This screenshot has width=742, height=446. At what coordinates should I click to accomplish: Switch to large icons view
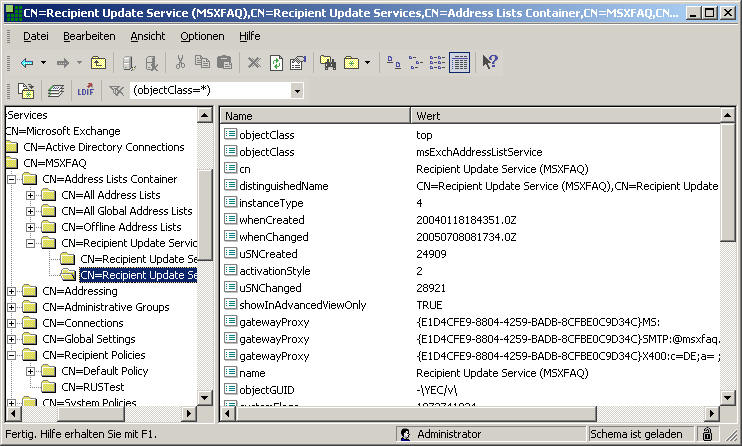[x=394, y=62]
